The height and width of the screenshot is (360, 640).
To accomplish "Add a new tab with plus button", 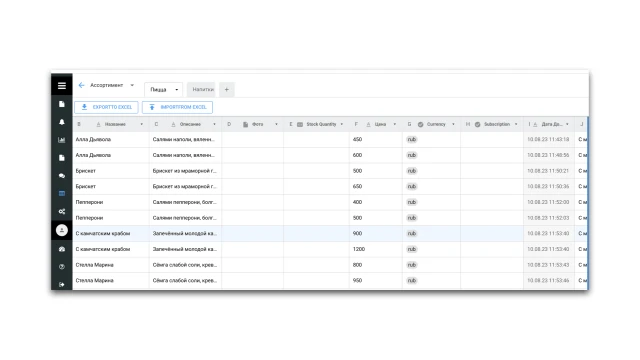I will point(227,89).
